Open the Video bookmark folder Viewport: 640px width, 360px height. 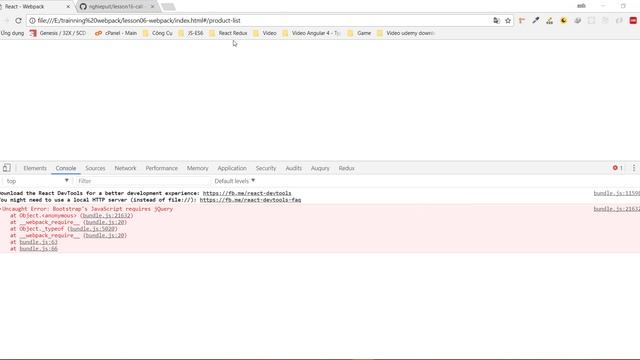[x=264, y=33]
